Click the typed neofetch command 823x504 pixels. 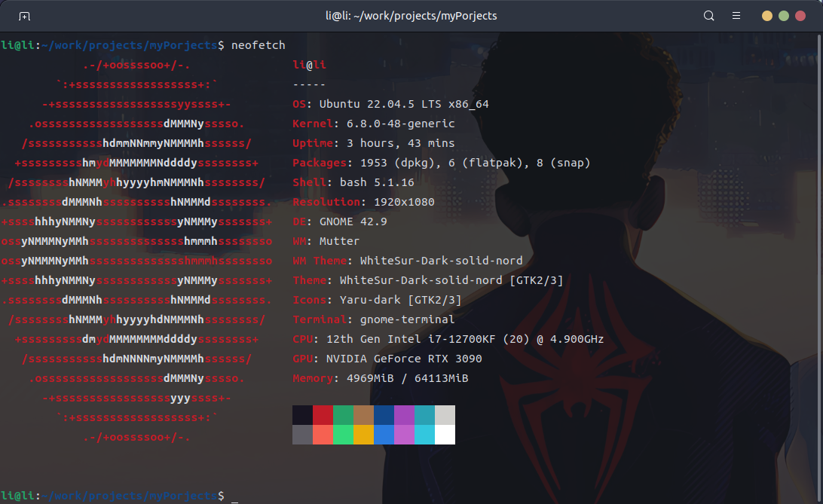click(259, 45)
